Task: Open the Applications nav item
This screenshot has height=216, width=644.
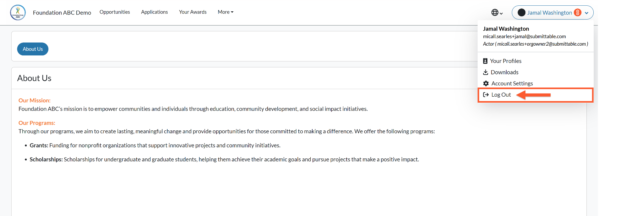Action: (154, 12)
